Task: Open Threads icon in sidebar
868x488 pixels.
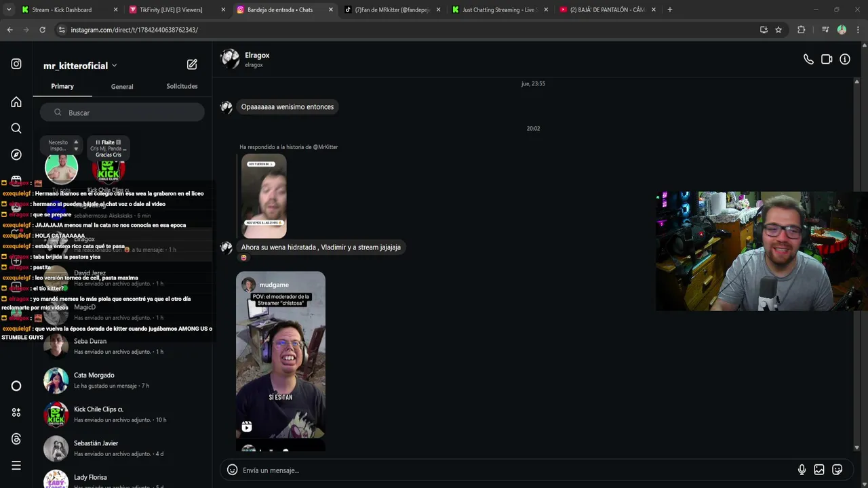Action: point(16,439)
